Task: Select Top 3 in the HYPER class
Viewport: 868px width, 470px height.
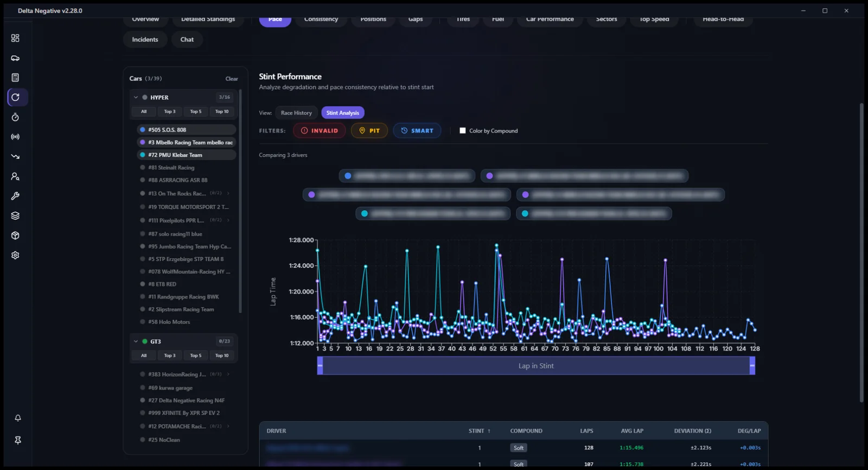Action: [170, 112]
